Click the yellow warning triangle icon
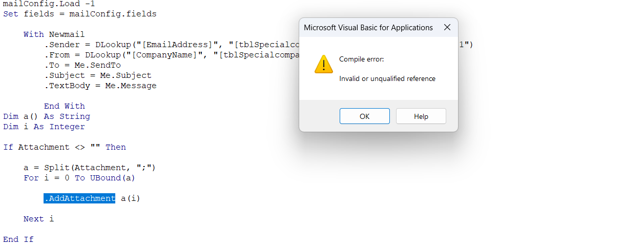Image resolution: width=644 pixels, height=246 pixels. (324, 65)
